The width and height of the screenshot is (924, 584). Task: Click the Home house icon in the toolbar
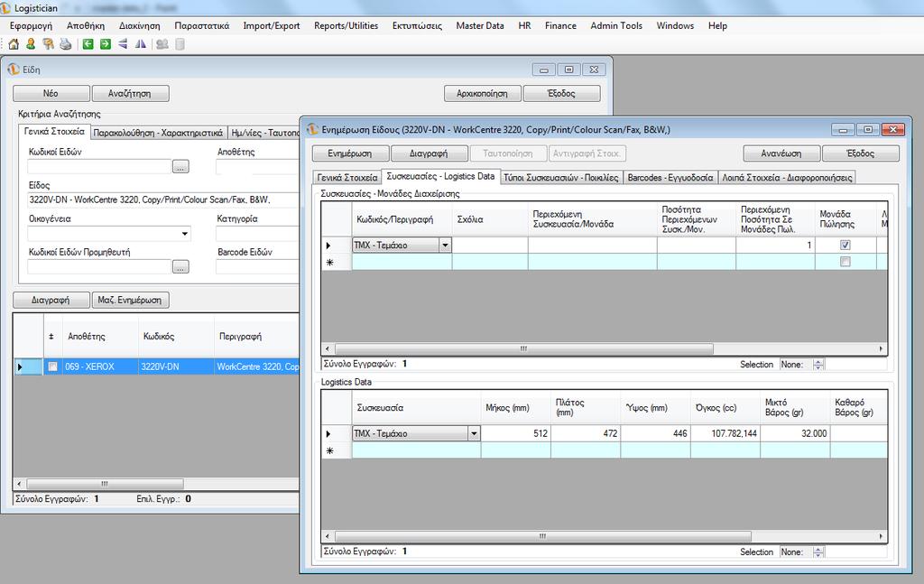tap(14, 44)
